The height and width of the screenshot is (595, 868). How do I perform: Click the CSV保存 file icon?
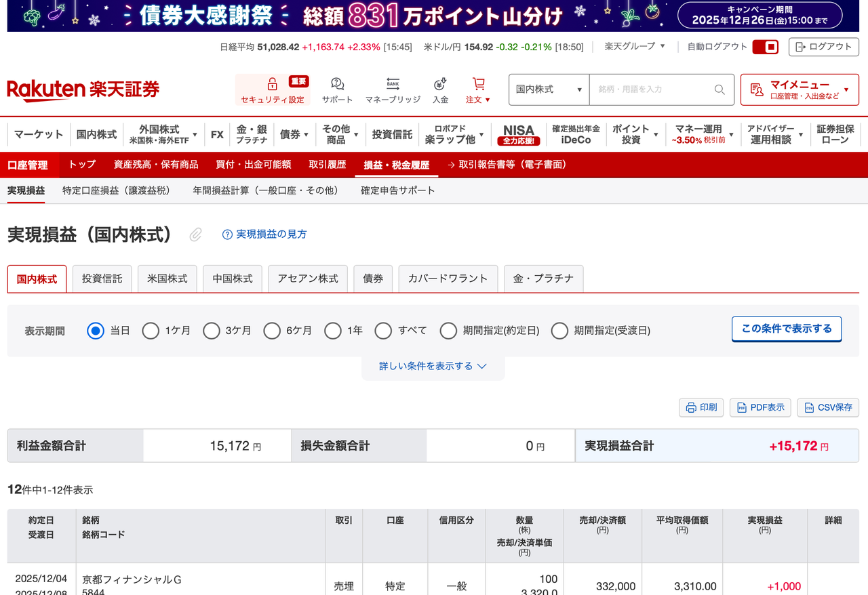click(810, 407)
